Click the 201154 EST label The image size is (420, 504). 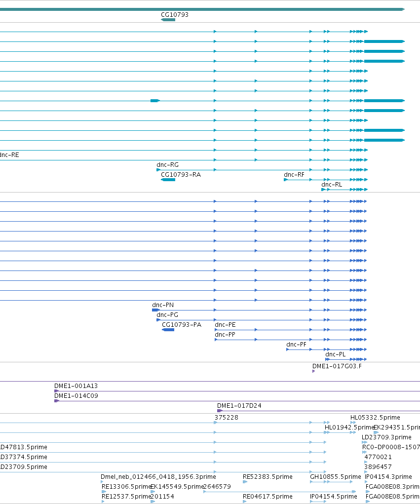[162, 497]
